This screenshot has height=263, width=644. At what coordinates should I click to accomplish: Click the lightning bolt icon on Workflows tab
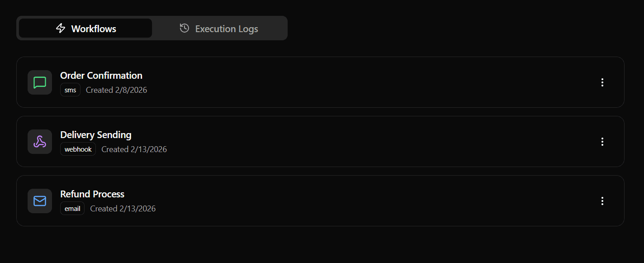(60, 28)
